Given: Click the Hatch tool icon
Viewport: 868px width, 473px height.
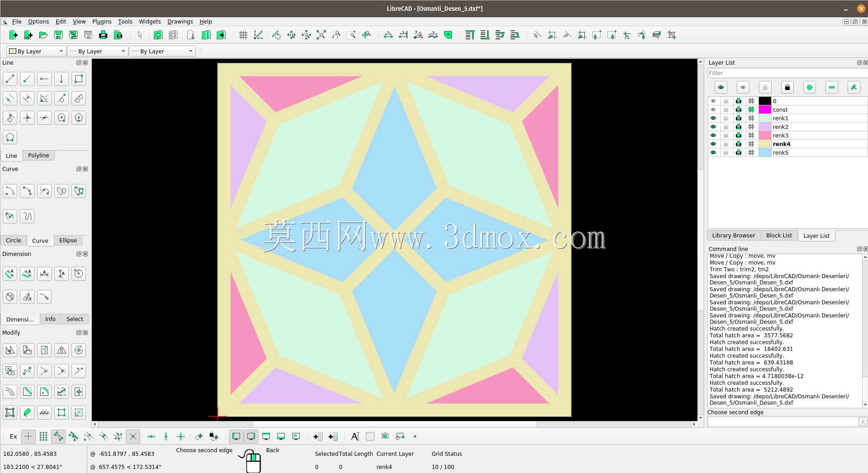Looking at the screenshot, I should [x=370, y=436].
